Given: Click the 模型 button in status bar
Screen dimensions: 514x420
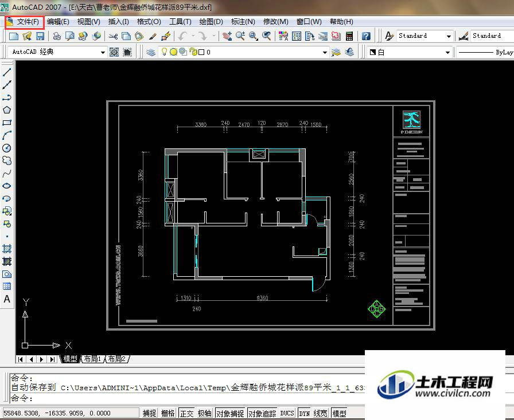Looking at the screenshot, I should click(339, 414).
